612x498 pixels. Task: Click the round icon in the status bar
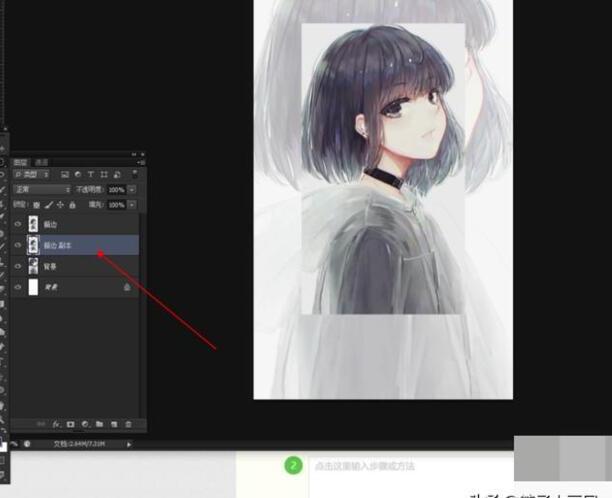(27, 444)
